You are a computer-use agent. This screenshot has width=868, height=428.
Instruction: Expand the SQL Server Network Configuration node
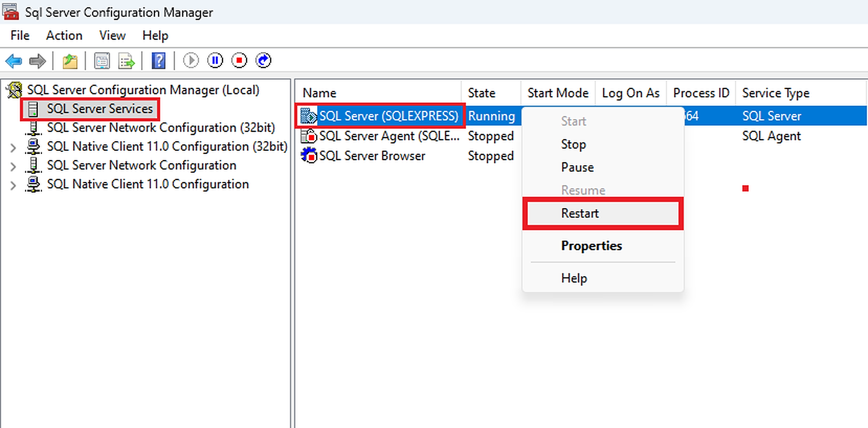[x=13, y=166]
